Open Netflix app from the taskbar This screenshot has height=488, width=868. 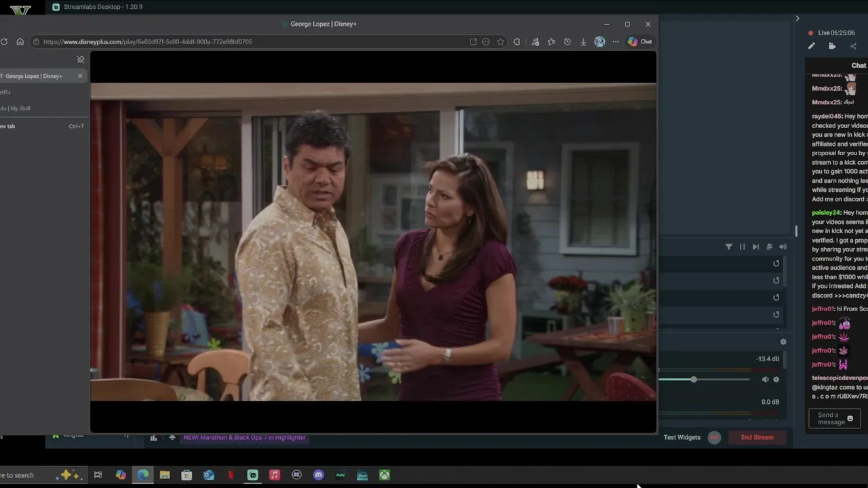[x=231, y=475]
